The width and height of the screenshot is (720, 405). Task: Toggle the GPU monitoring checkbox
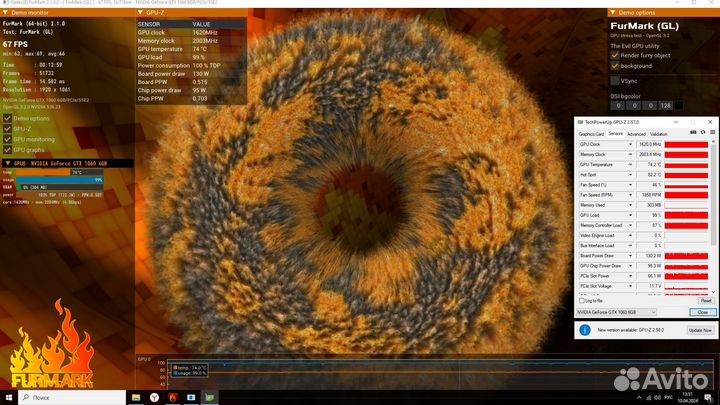click(x=8, y=139)
